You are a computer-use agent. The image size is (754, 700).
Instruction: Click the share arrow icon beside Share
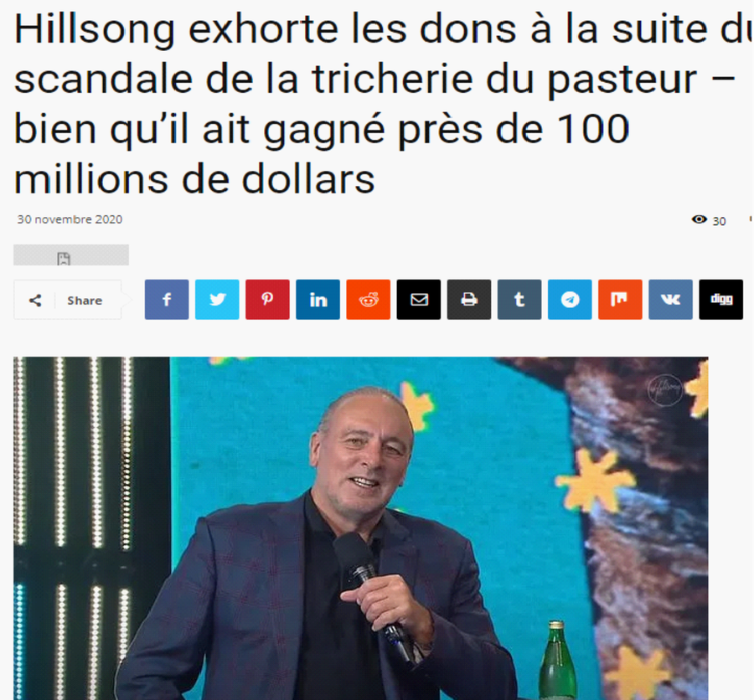click(35, 301)
